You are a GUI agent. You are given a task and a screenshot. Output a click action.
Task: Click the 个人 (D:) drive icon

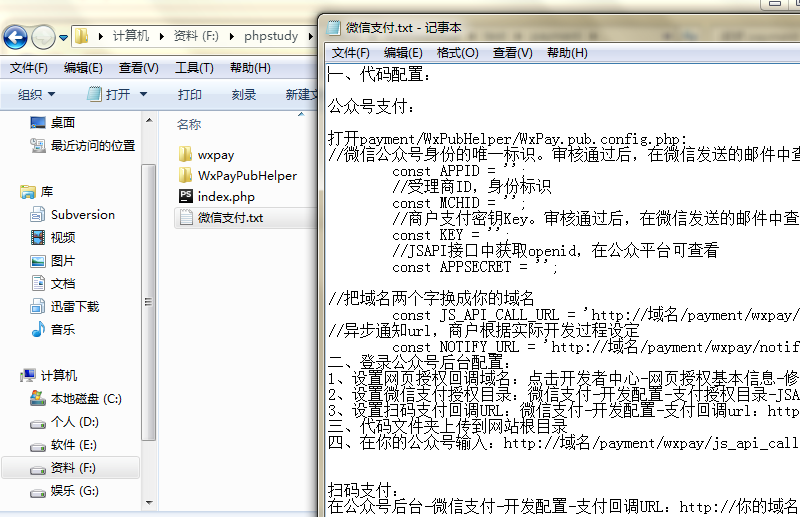point(38,424)
